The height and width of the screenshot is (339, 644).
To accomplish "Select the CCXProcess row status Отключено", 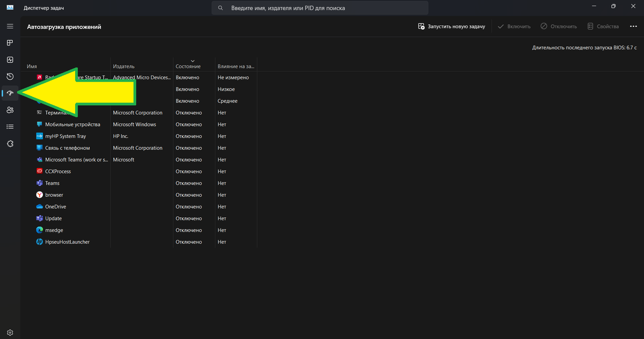I will 188,172.
